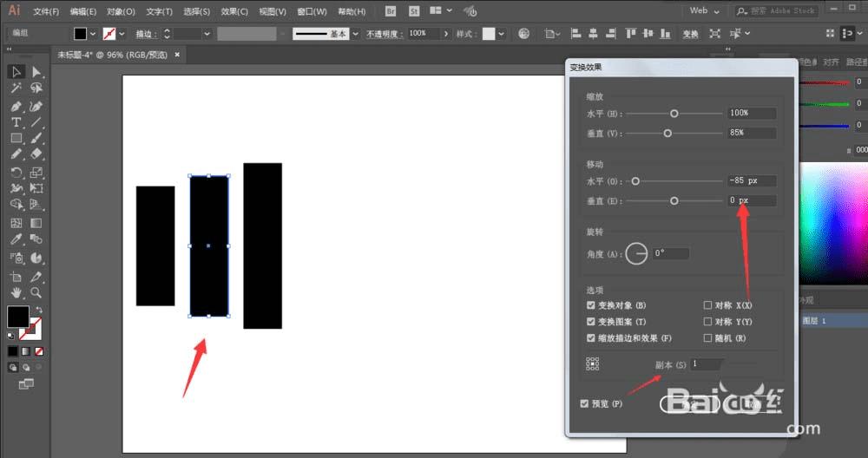Click the scale 垂直 (V) slider handle
The height and width of the screenshot is (458, 868).
click(667, 134)
